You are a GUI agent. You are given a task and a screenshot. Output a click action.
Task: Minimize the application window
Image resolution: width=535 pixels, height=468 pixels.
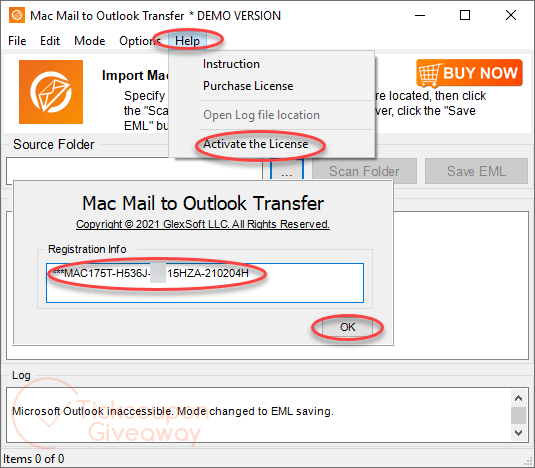coord(420,15)
